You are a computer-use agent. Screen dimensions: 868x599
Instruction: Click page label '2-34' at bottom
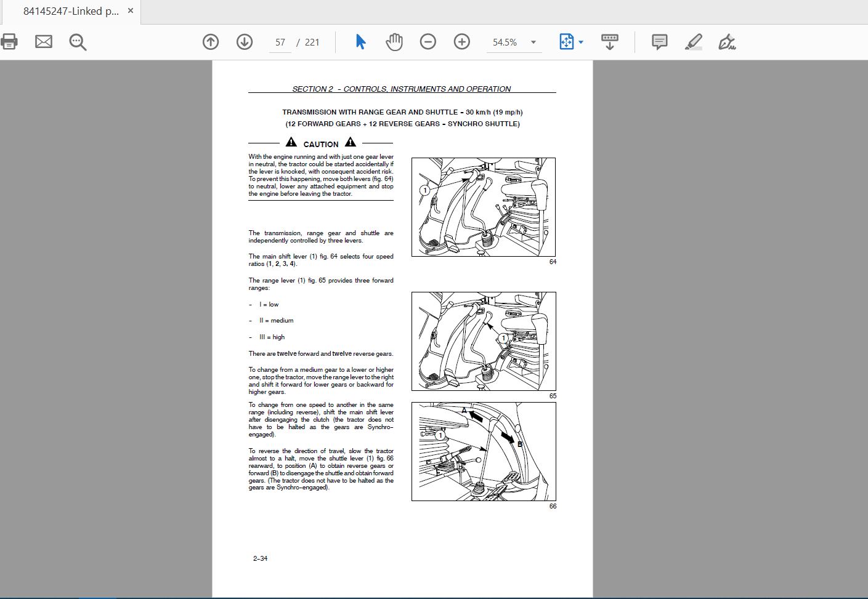tap(260, 558)
